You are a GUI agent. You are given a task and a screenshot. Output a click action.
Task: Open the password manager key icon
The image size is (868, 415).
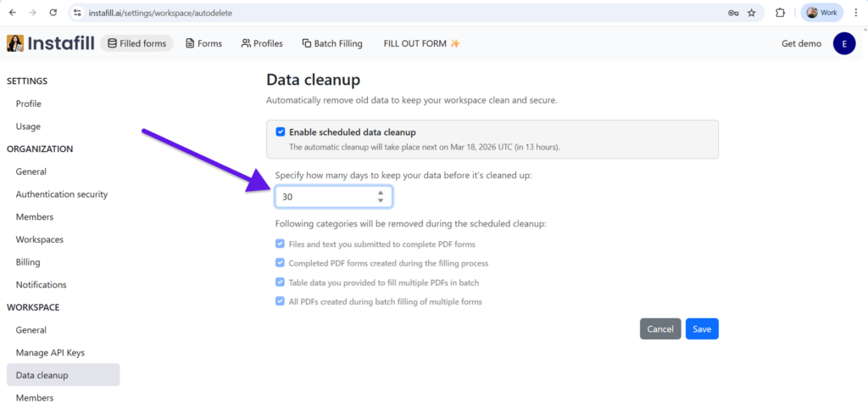pyautogui.click(x=733, y=13)
